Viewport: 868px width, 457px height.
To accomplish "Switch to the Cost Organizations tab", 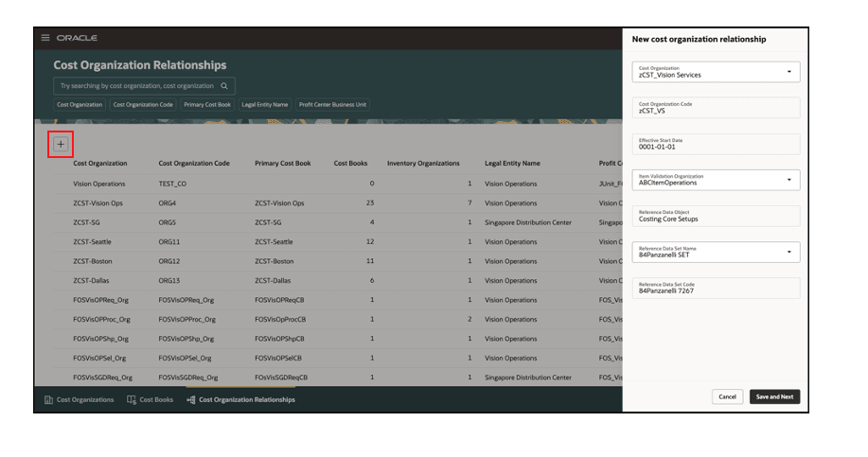I will tap(80, 399).
